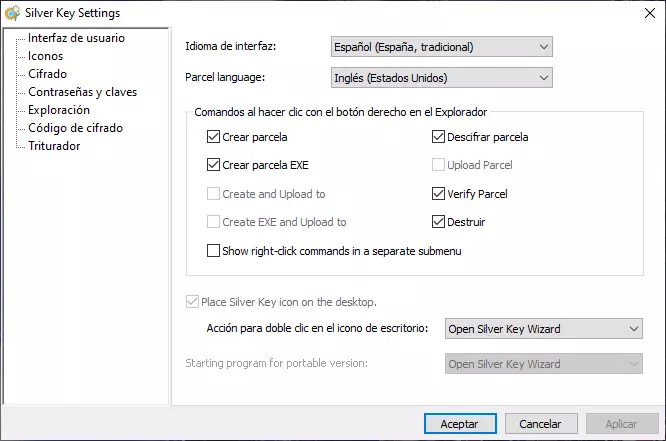Image resolution: width=666 pixels, height=441 pixels.
Task: Enable Show right-click commands in separate submenu
Action: (x=213, y=251)
